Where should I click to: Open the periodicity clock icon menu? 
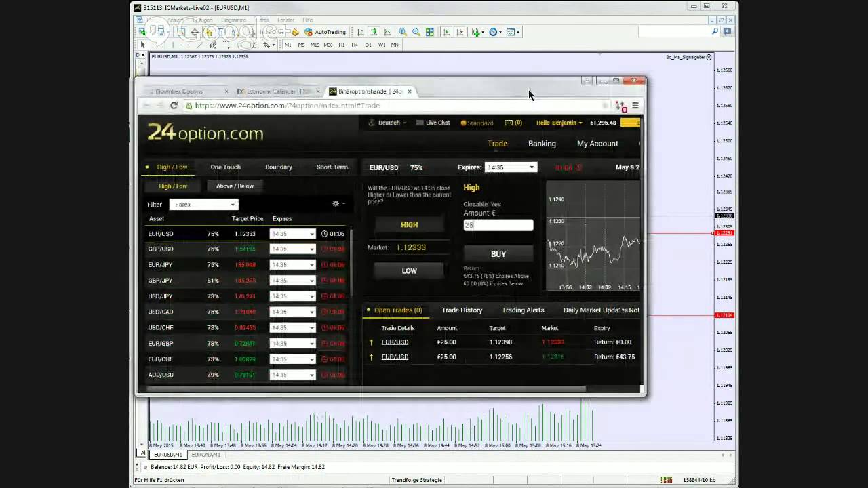(x=494, y=32)
